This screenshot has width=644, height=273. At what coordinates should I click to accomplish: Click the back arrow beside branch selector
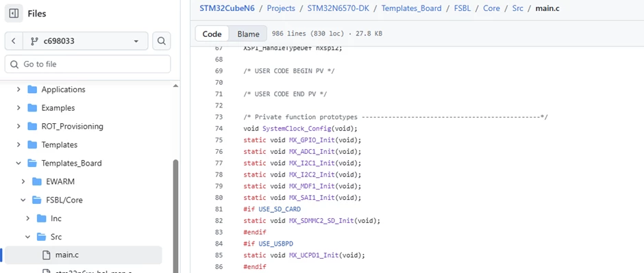(14, 41)
